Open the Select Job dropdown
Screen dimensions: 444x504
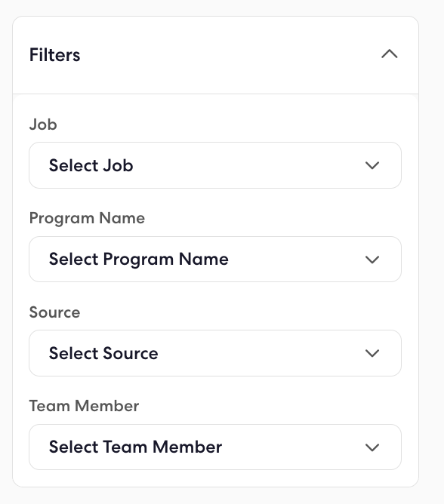(x=215, y=165)
